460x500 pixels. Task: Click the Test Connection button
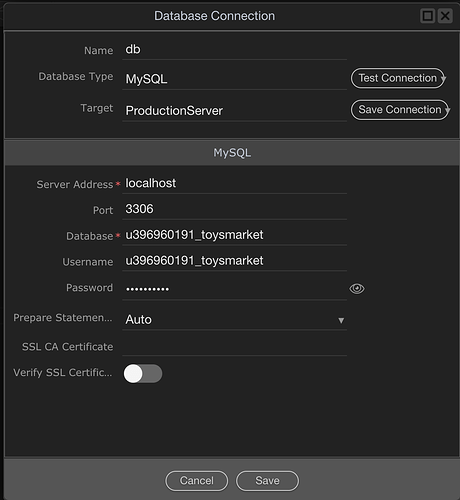(x=397, y=78)
